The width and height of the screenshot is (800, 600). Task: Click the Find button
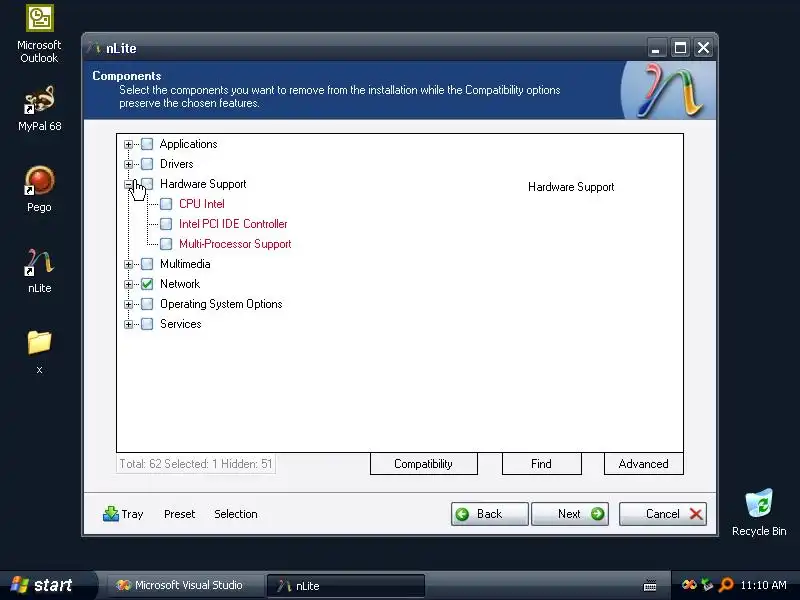[x=541, y=464]
